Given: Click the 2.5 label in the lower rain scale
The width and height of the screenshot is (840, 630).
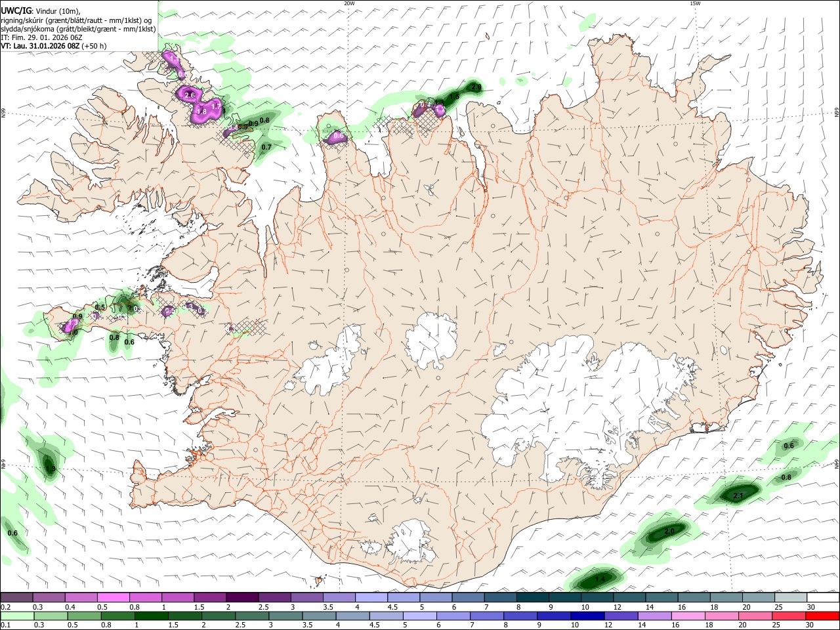Looking at the screenshot, I should [241, 625].
